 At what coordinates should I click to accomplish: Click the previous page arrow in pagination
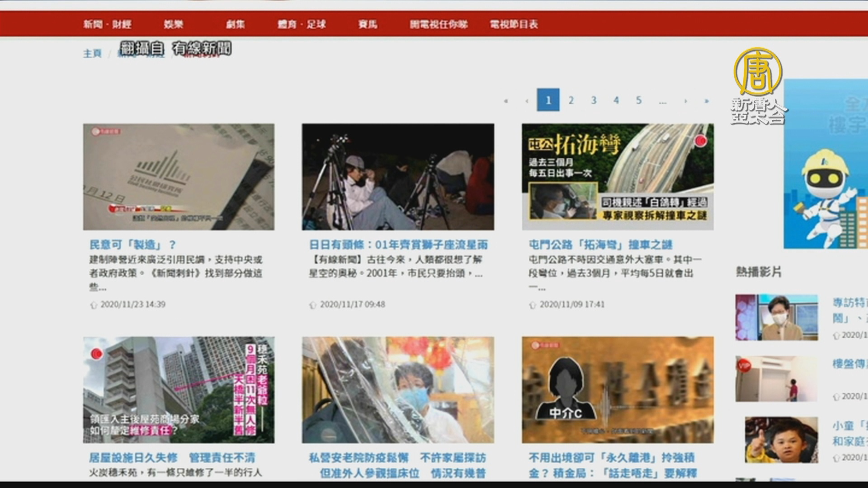527,101
